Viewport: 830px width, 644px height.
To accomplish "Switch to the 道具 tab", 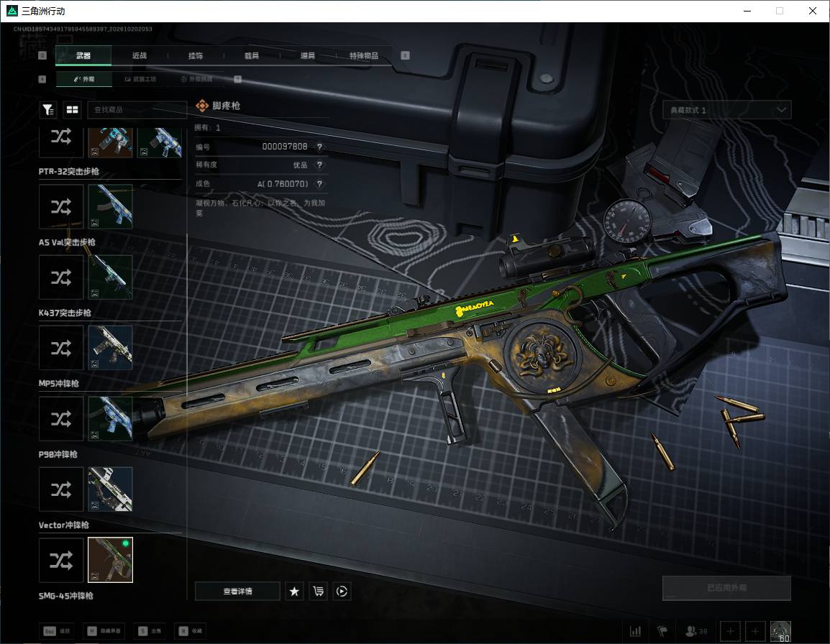I will point(308,55).
